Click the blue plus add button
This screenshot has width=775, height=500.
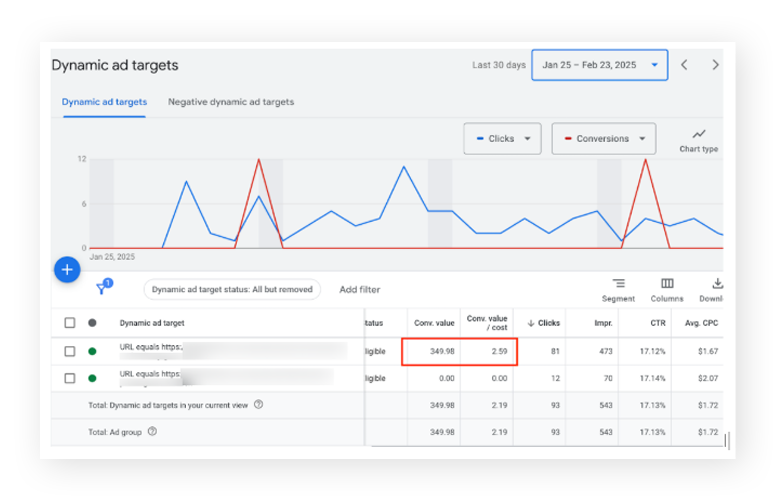pyautogui.click(x=66, y=269)
